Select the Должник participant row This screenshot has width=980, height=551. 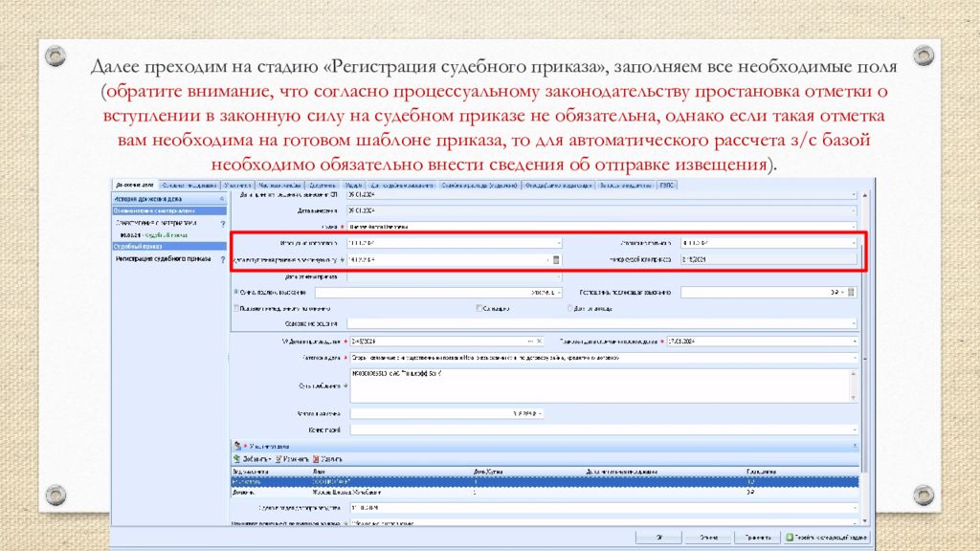tap(545, 493)
